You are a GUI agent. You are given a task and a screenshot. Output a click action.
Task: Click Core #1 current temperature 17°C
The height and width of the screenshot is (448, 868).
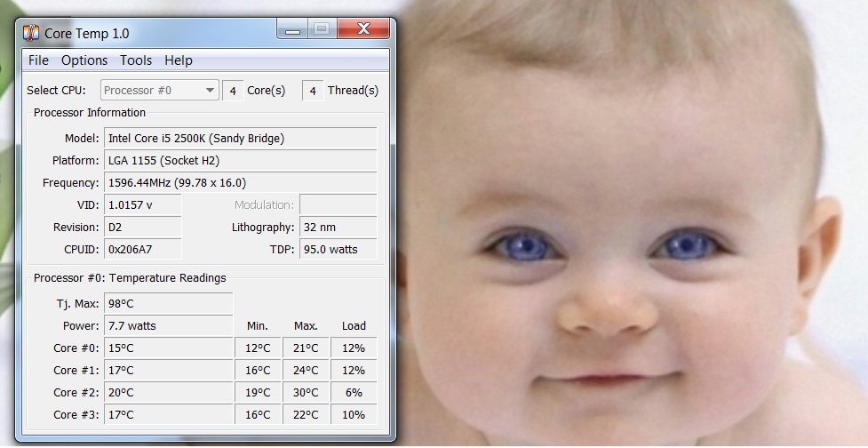click(168, 371)
